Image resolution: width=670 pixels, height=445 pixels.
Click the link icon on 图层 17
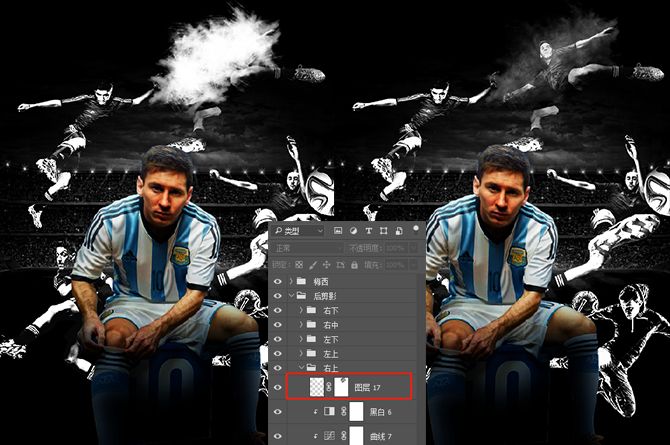tap(329, 387)
